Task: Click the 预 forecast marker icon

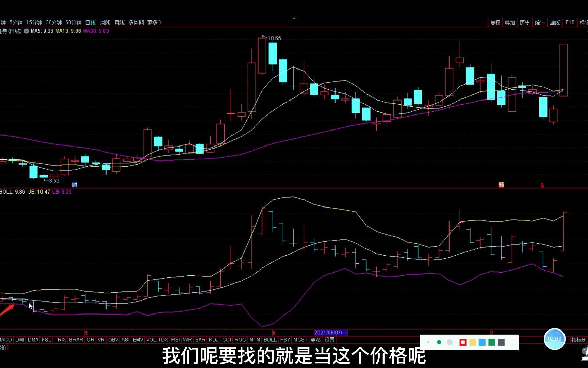Action: 501,185
